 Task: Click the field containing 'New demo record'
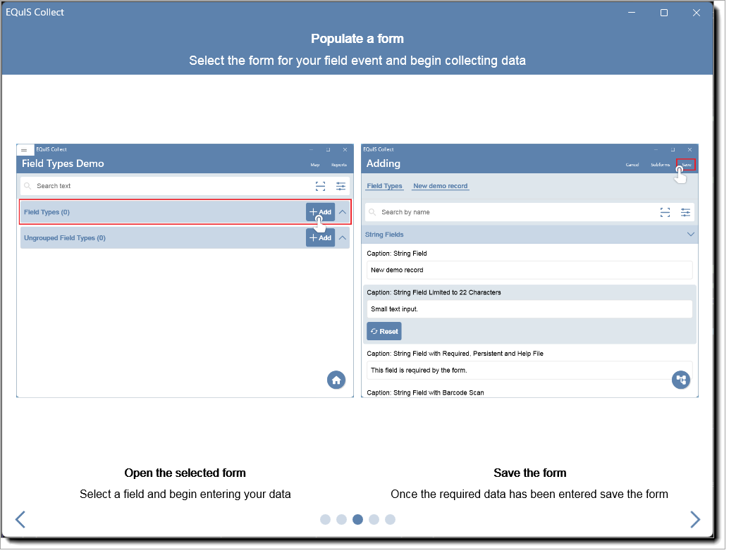(529, 270)
